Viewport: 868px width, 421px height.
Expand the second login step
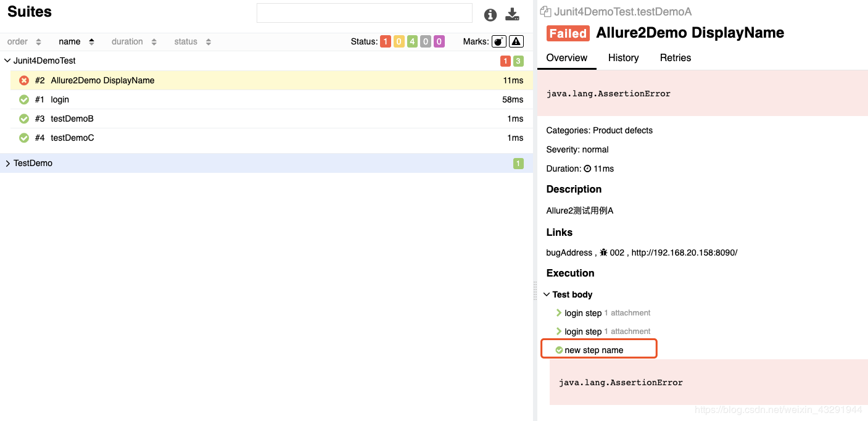[559, 331]
